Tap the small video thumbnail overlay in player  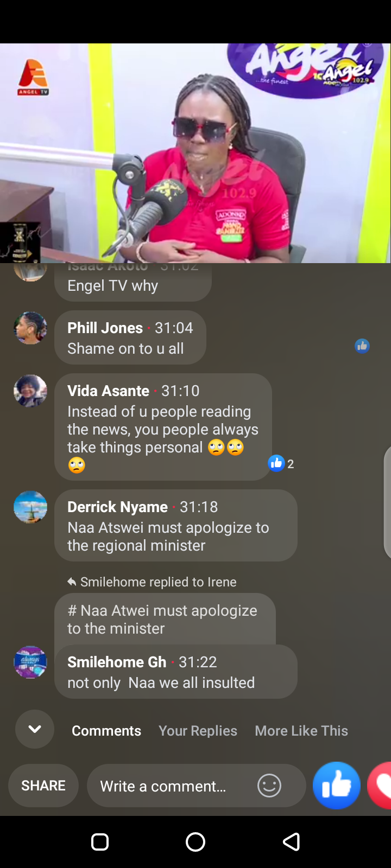(20, 242)
